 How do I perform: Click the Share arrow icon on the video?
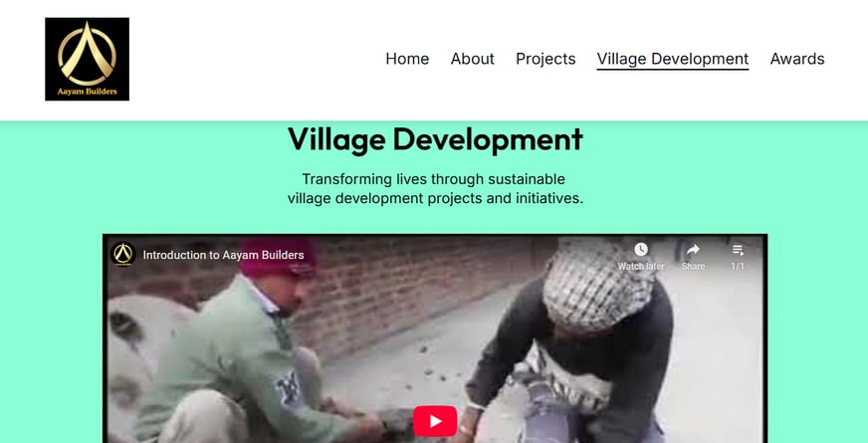[693, 250]
